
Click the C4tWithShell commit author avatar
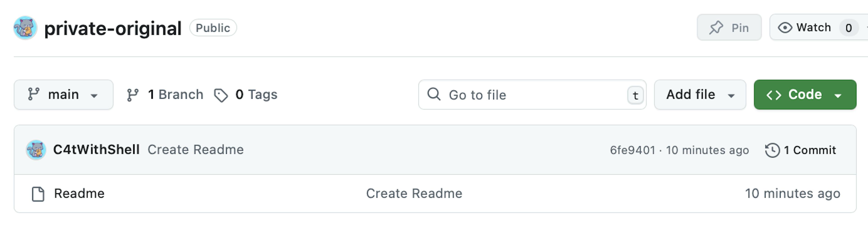tap(36, 150)
